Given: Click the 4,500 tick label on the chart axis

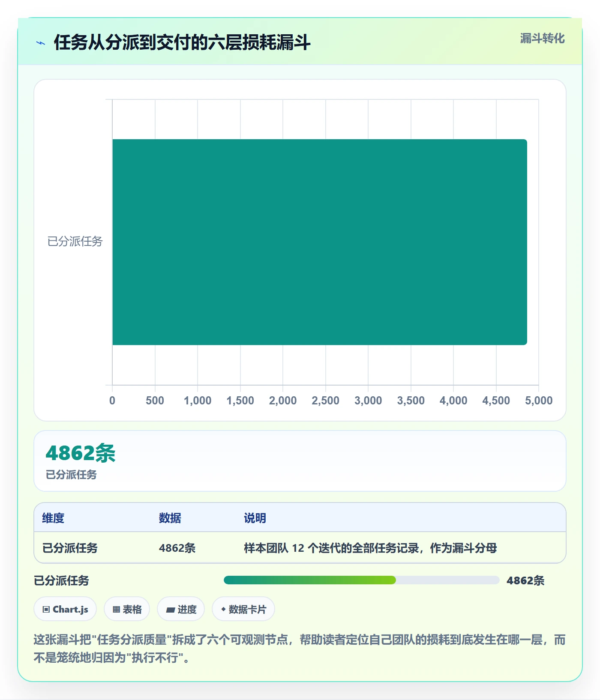Looking at the screenshot, I should [496, 401].
